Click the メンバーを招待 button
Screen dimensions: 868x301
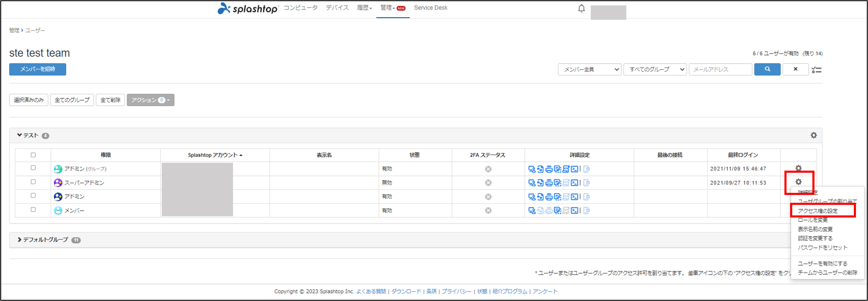coord(37,69)
